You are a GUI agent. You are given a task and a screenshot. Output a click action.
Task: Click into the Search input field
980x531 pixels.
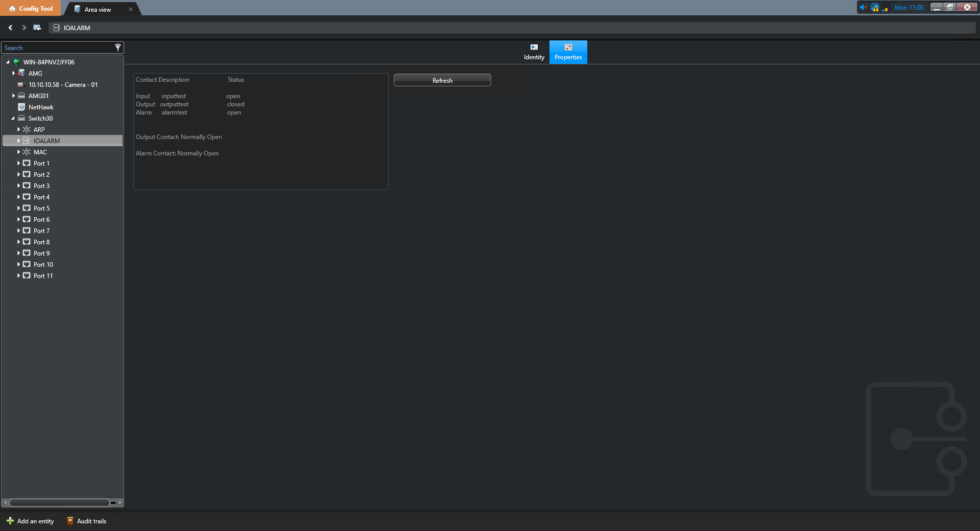56,48
